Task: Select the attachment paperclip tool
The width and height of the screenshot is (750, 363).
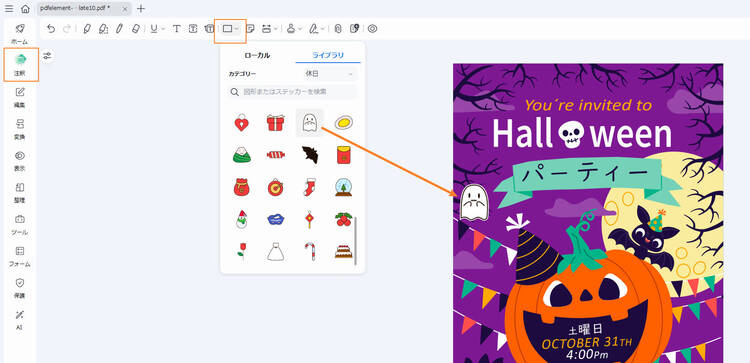Action: 338,29
